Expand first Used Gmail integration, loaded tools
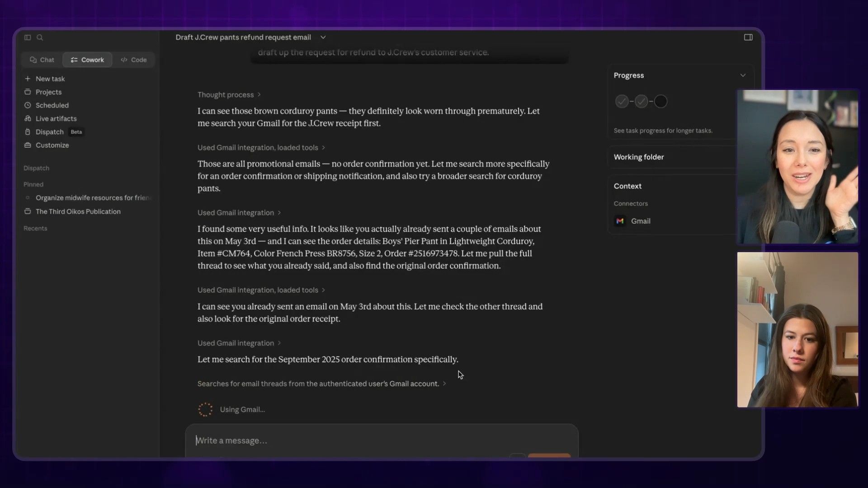868x488 pixels. pos(261,148)
